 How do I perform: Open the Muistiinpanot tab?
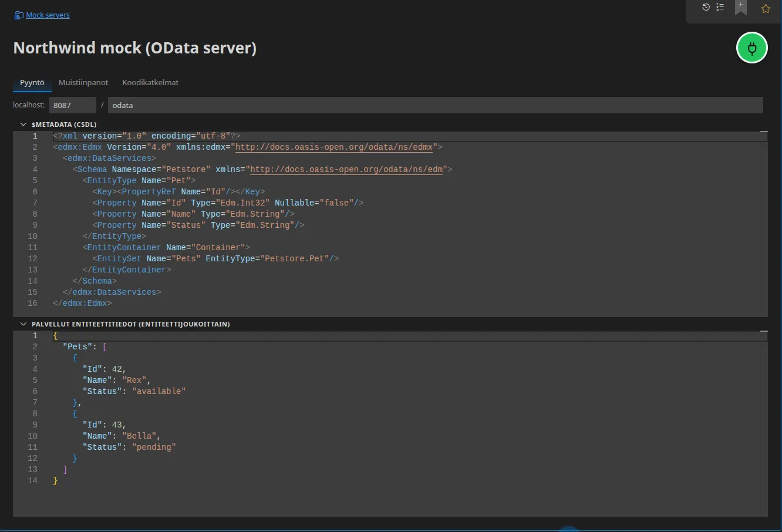point(83,83)
